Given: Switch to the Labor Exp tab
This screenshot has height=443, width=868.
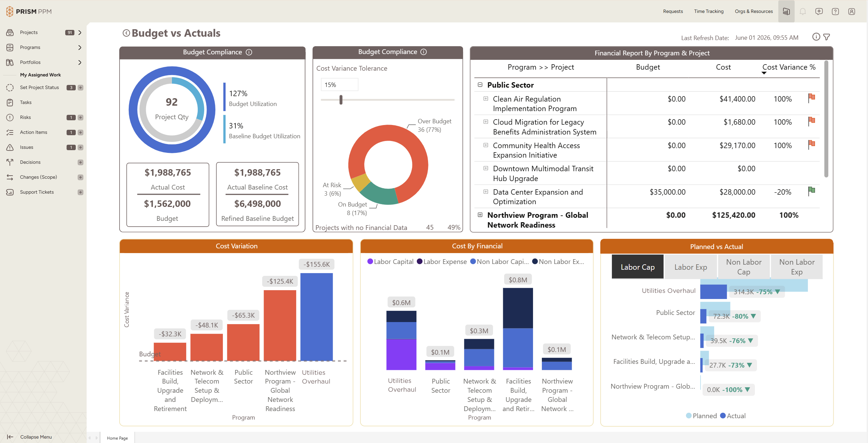Looking at the screenshot, I should tap(691, 267).
